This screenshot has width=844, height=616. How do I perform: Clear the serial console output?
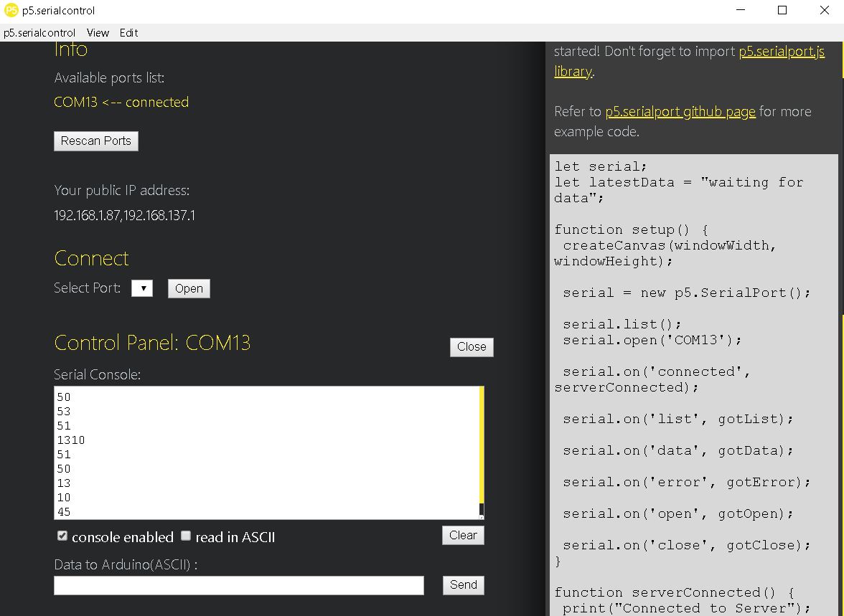[x=462, y=534]
